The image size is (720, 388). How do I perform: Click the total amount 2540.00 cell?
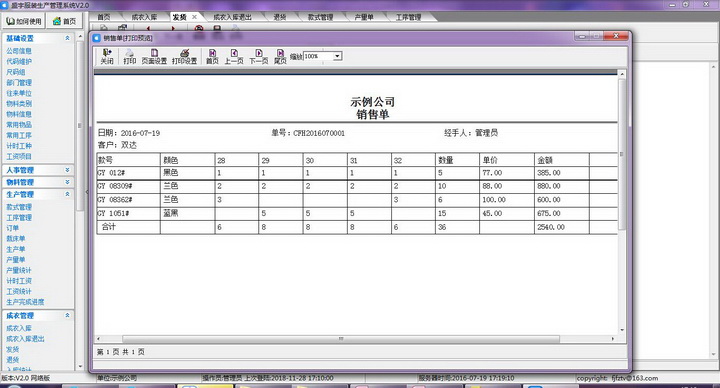pos(562,227)
